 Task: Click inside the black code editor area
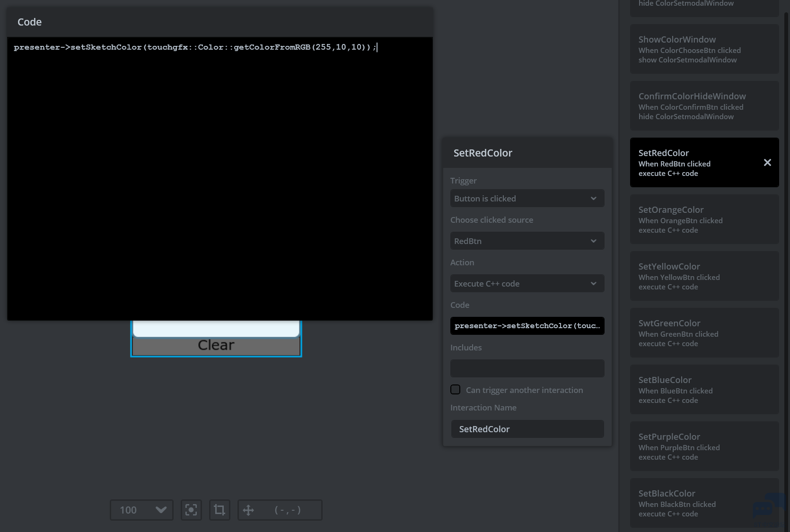(x=219, y=180)
